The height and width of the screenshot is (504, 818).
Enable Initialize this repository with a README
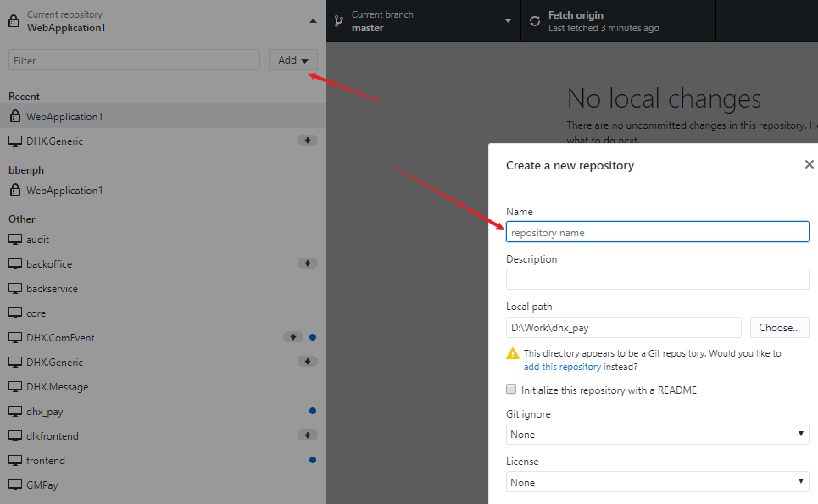coord(511,390)
